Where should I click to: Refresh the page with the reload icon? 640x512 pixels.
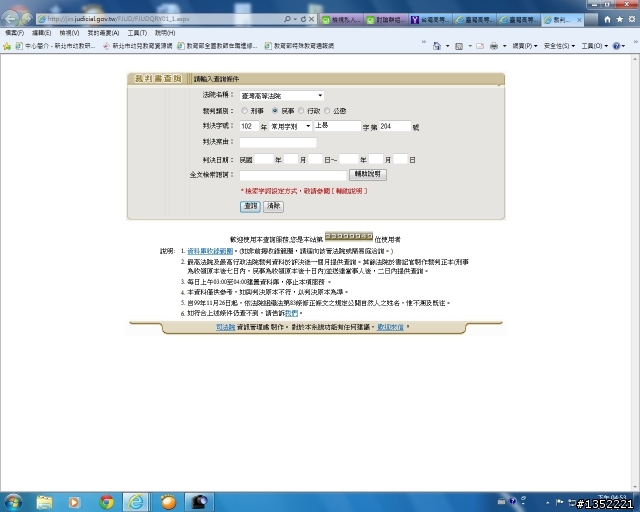(303, 19)
